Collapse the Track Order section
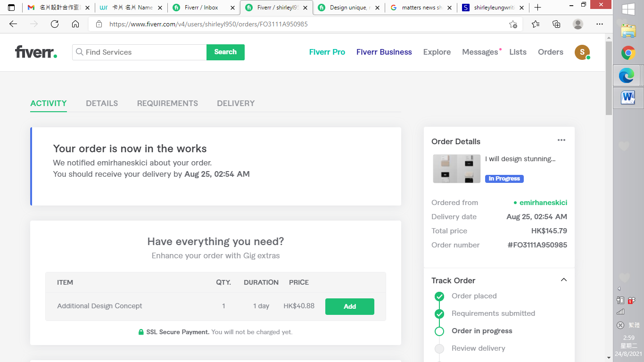 563,280
